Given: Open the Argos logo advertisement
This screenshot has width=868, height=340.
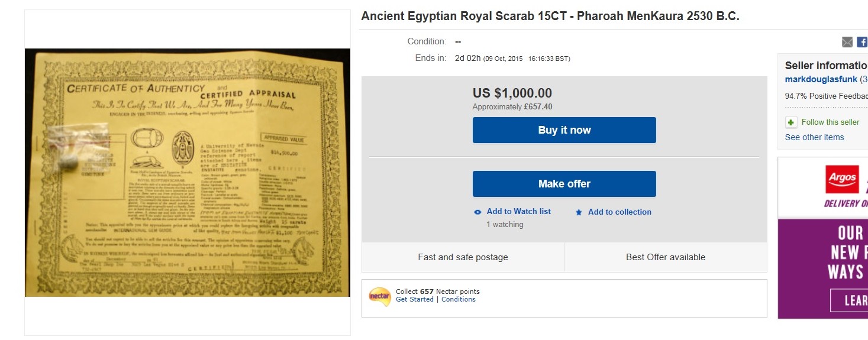Looking at the screenshot, I should tap(841, 180).
